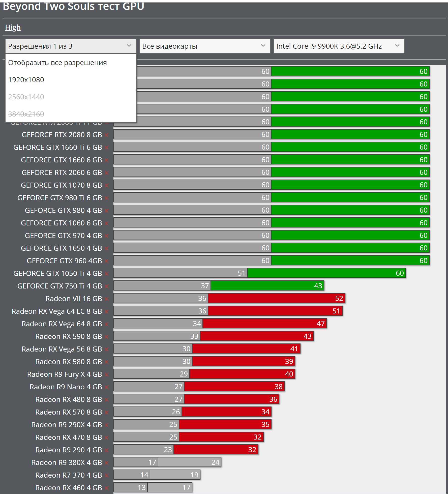Remove Radeon RX 460 4 GB row
The image size is (448, 494).
[x=106, y=488]
